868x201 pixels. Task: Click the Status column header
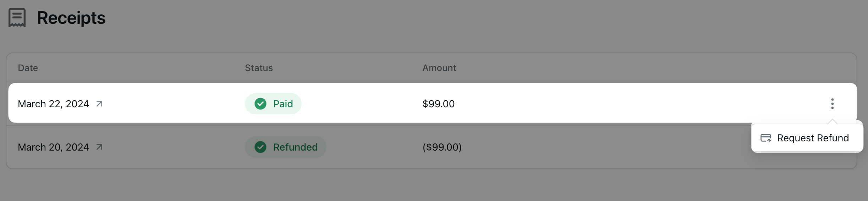click(259, 68)
